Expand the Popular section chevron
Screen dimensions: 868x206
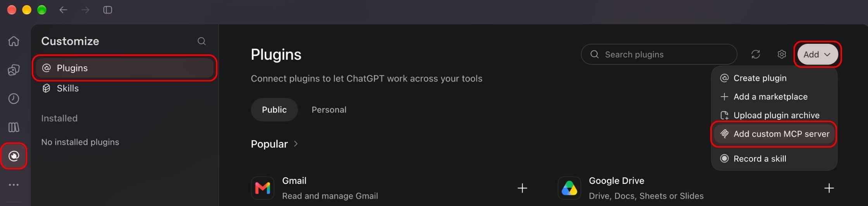296,144
